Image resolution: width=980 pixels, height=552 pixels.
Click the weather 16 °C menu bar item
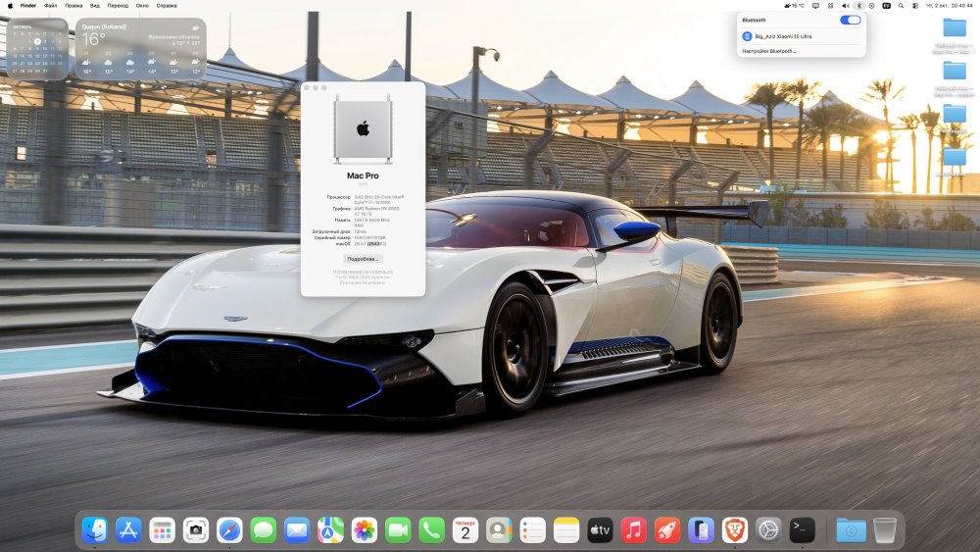point(795,6)
